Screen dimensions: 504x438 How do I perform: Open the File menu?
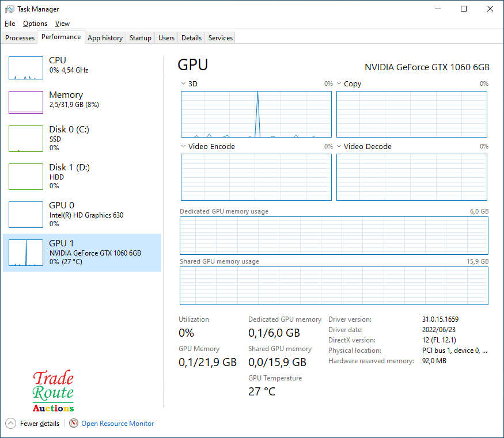(x=10, y=24)
